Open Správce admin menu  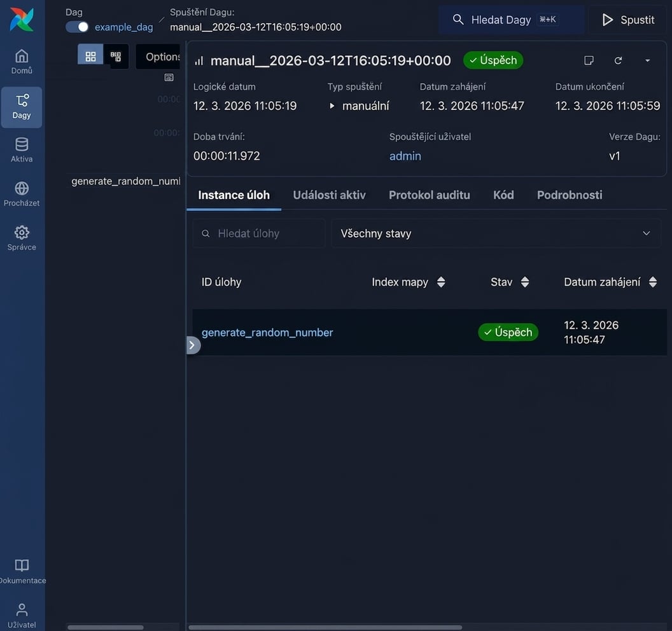22,238
